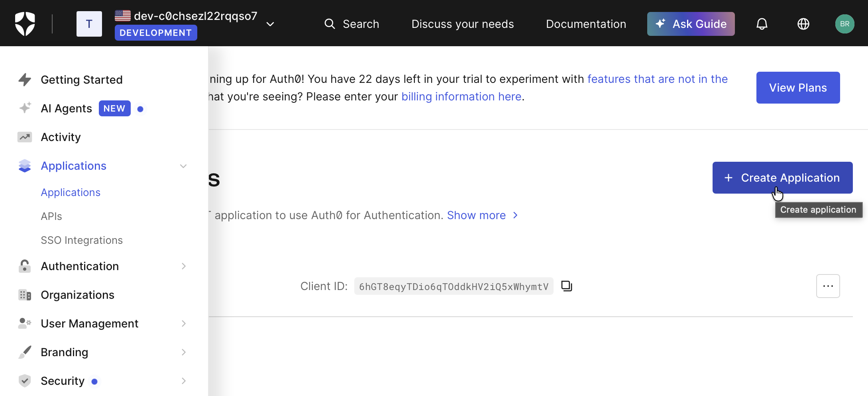Viewport: 868px width, 396px height.
Task: Click the Create Application button
Action: click(x=782, y=177)
